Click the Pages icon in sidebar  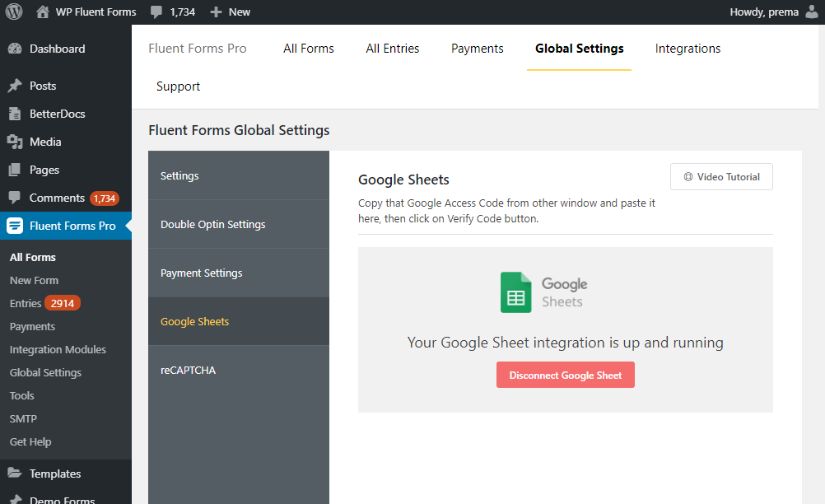click(15, 170)
